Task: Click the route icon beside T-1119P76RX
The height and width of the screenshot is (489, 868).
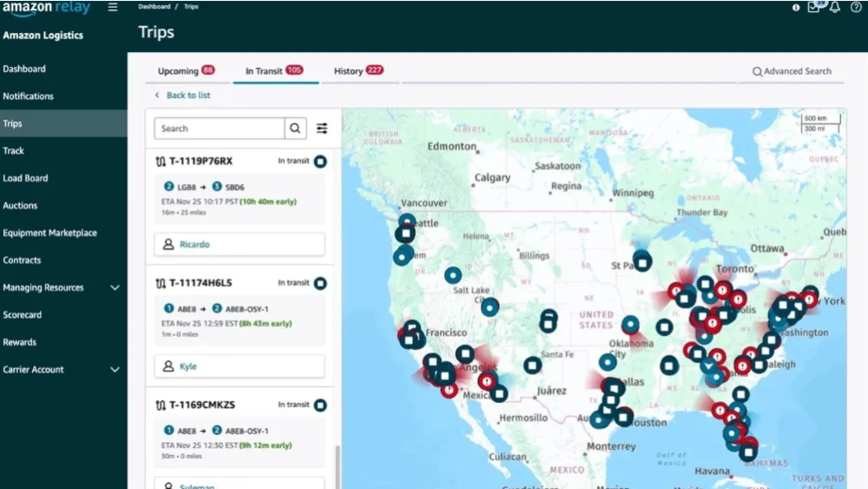Action: (x=161, y=162)
